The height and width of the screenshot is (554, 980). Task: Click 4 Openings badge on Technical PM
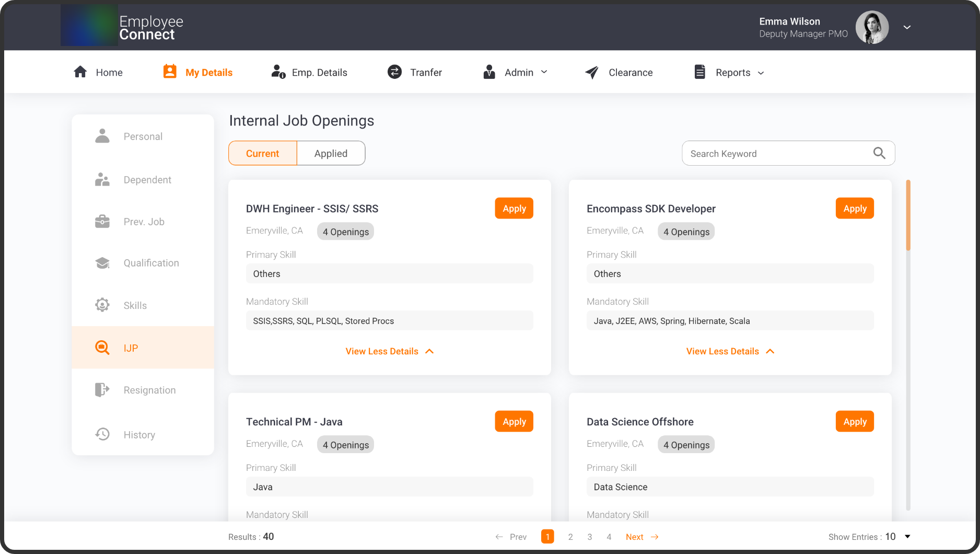click(x=345, y=445)
